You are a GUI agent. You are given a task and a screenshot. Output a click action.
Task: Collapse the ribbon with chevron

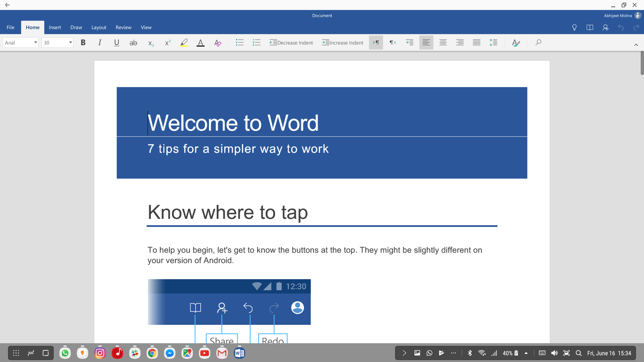pyautogui.click(x=636, y=45)
